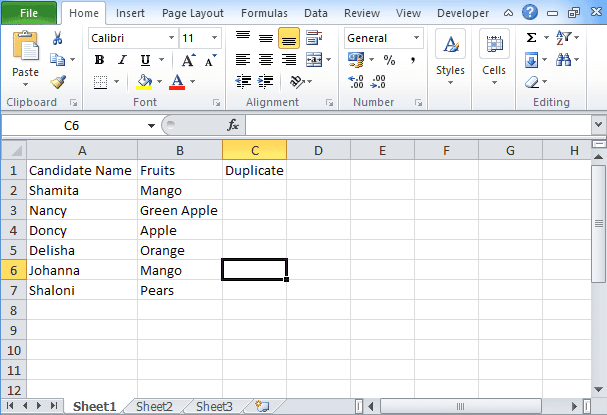Click the Sort & Filter icon
The image size is (607, 415).
563,38
